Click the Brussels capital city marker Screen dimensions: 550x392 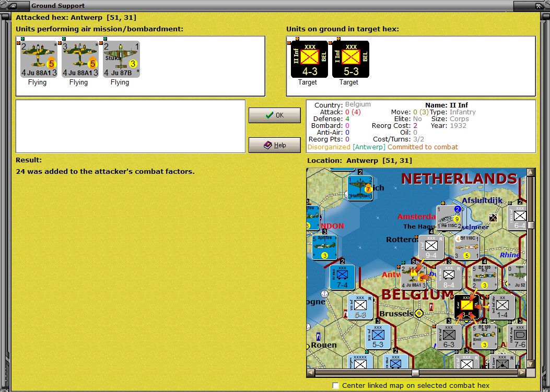419,313
